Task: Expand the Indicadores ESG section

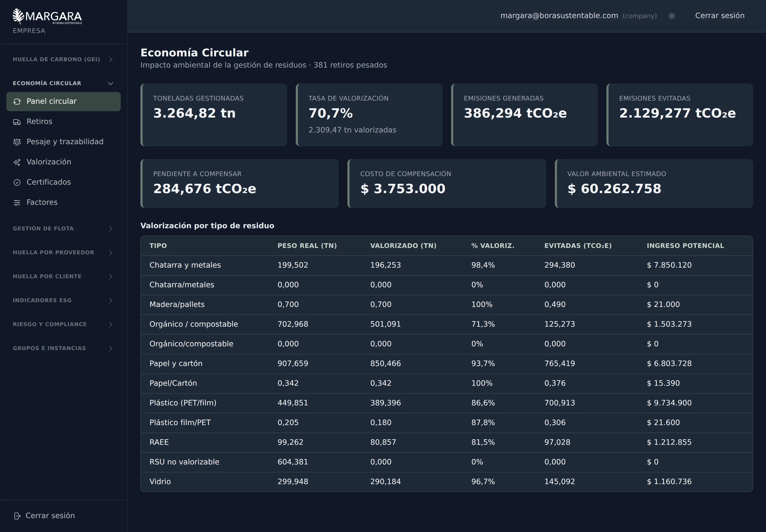Action: tap(63, 300)
